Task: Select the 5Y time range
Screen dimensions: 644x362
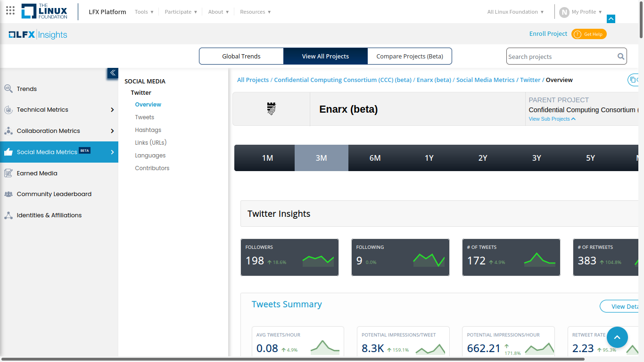Action: pos(590,158)
